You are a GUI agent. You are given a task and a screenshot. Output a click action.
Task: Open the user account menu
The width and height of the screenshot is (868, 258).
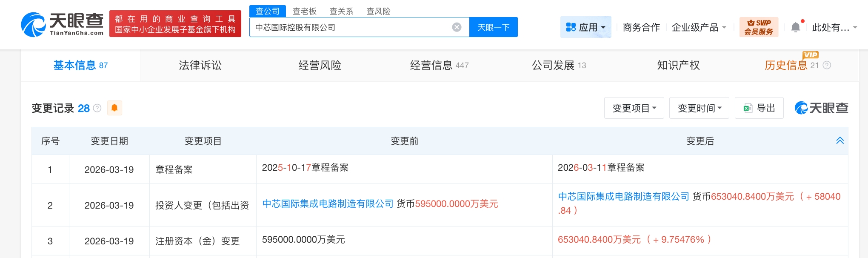[x=834, y=27]
